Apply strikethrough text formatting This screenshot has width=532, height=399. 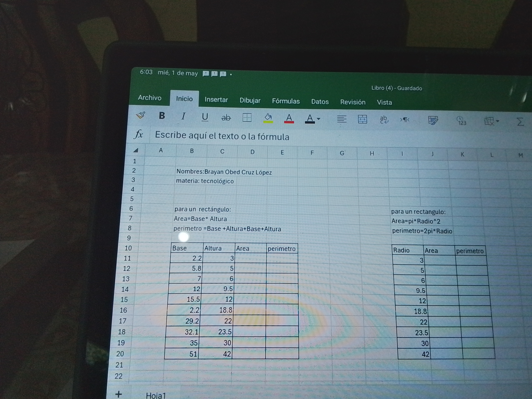click(226, 118)
